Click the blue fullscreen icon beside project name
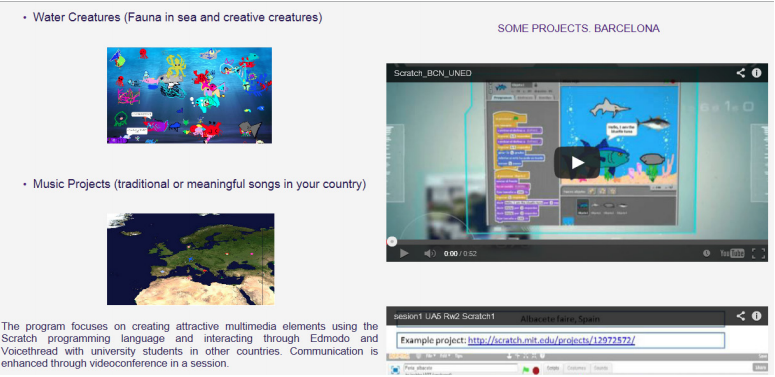775x377 pixels. 395,370
